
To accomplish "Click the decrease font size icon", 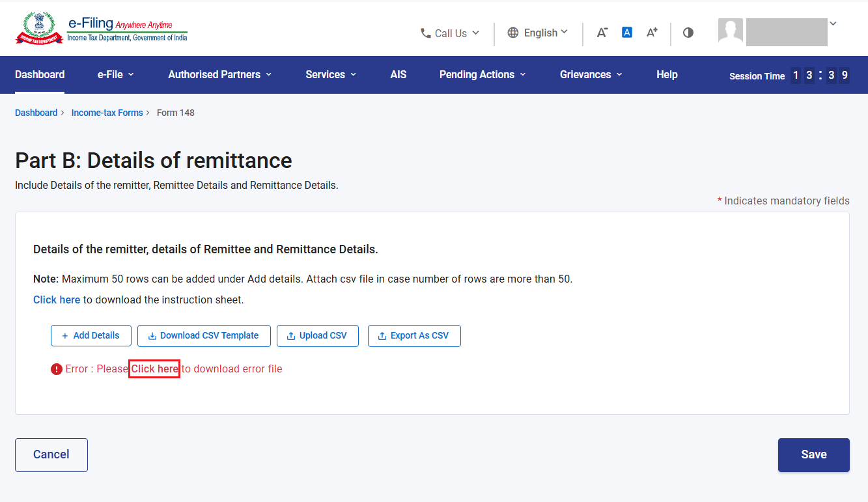I will coord(602,33).
